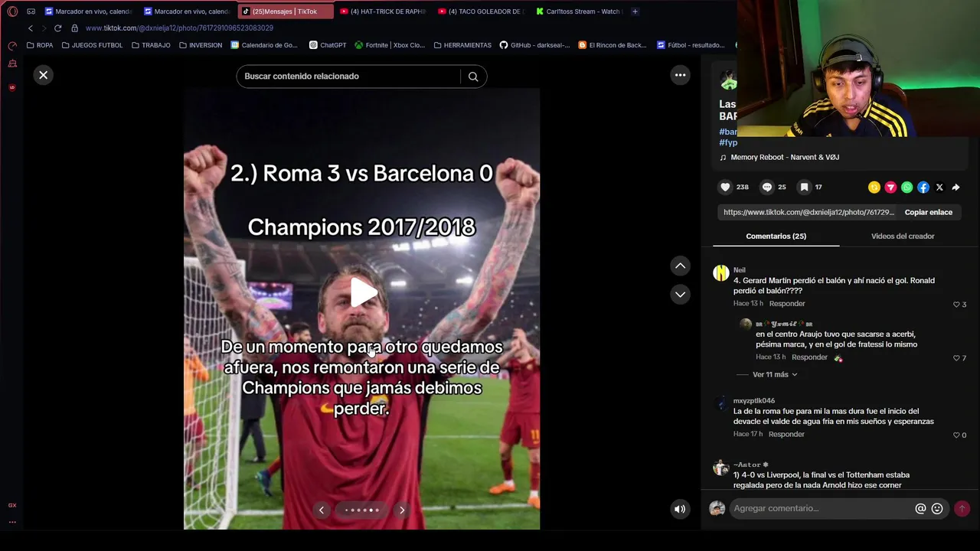The width and height of the screenshot is (980, 551).
Task: Open 'Carl1toss Stream' Kick tab
Action: pos(580,11)
